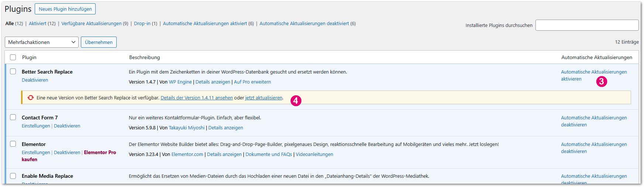Enable auto-updates for Better Search Replace
644x187 pixels.
594,75
